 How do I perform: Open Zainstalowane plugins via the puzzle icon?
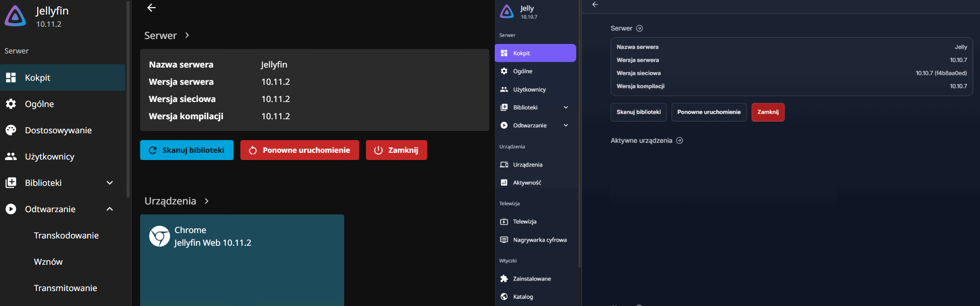tap(504, 279)
